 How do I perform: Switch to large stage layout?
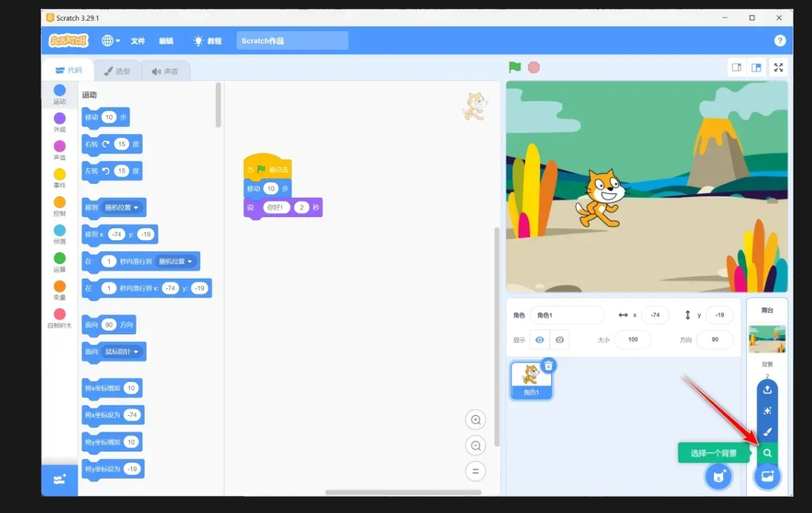click(756, 67)
